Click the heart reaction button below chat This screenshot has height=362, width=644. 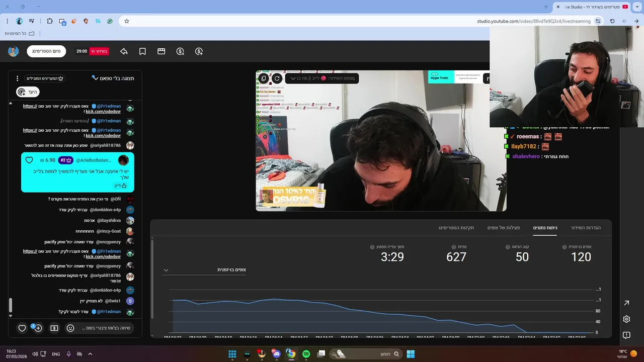pos(22,328)
